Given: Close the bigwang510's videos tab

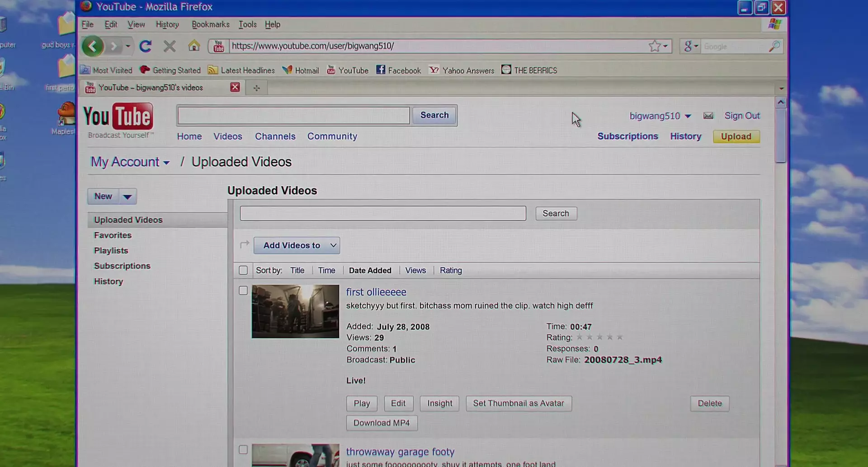Looking at the screenshot, I should [x=235, y=87].
